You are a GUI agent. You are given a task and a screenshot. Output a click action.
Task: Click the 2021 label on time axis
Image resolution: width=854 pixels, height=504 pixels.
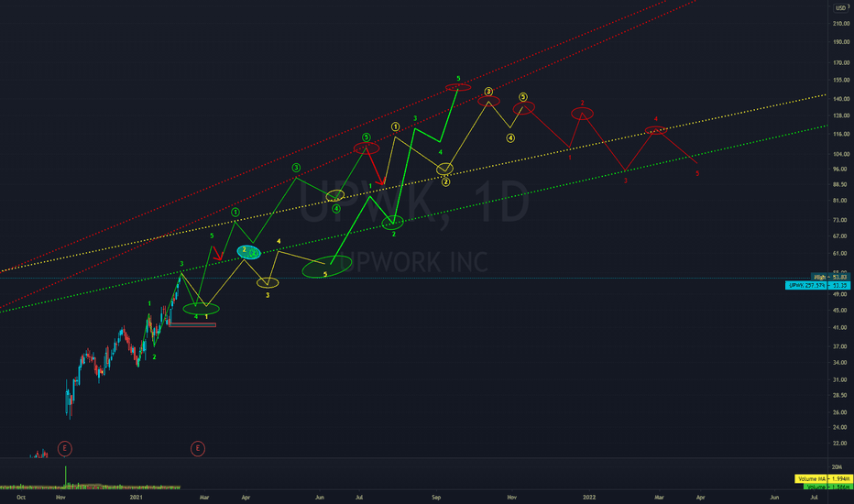click(137, 497)
